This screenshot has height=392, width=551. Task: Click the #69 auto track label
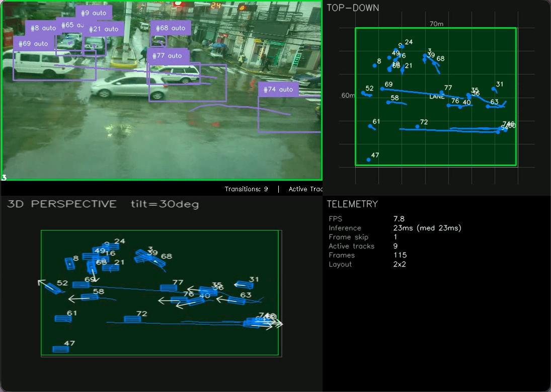33,44
